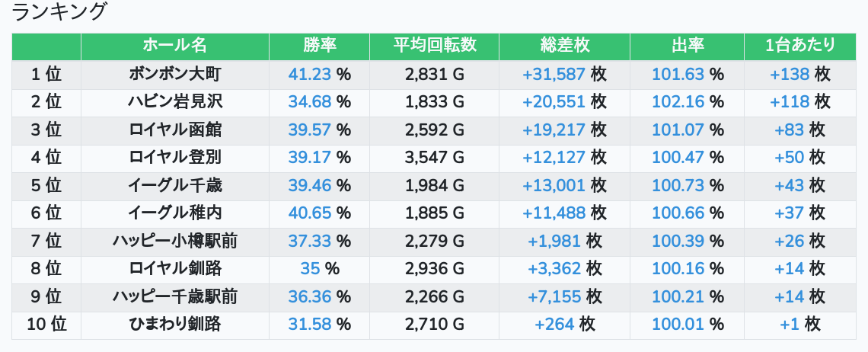Click the ランキング section heading
Image resolution: width=868 pixels, height=352 pixels.
click(x=60, y=12)
